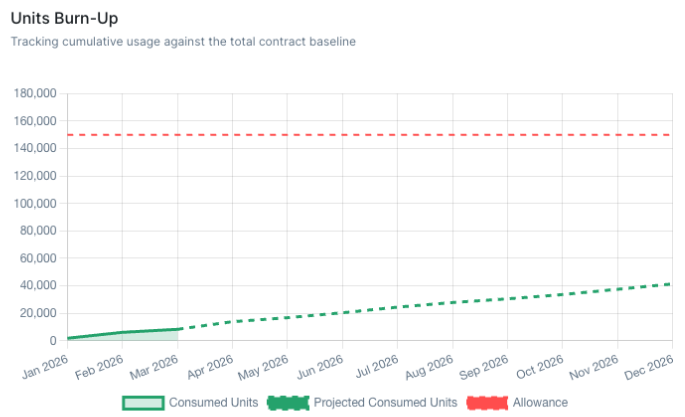The width and height of the screenshot is (685, 417).
Task: Toggle the Allowance legend label
Action: coord(540,402)
